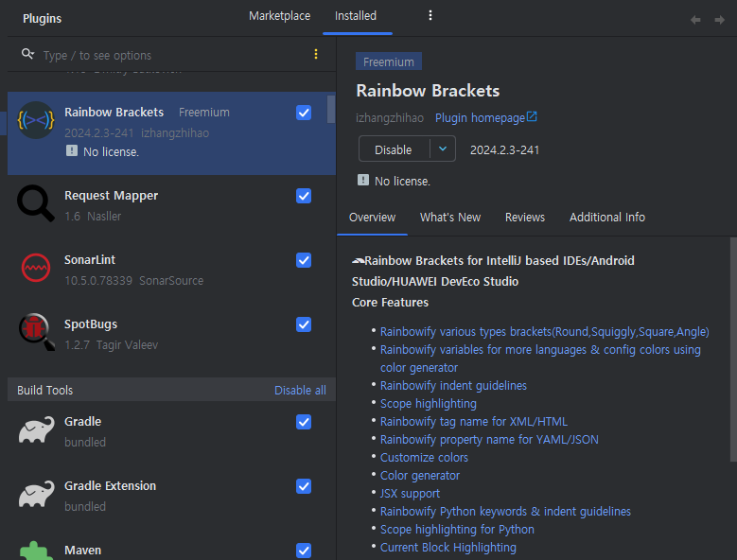This screenshot has width=737, height=560.
Task: Click the Disable button
Action: coord(394,149)
